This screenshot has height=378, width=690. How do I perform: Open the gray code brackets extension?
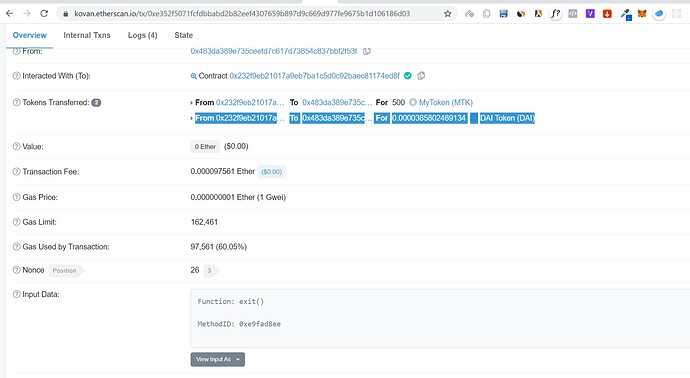(x=573, y=14)
